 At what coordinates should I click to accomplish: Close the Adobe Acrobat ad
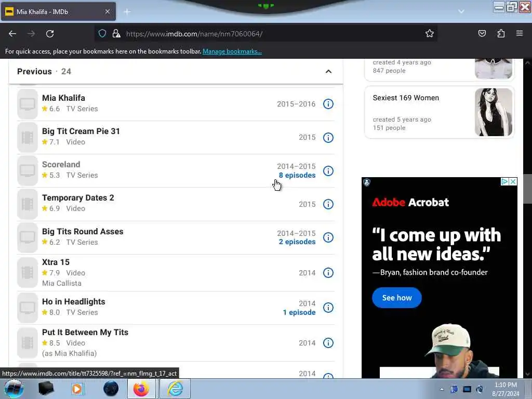coord(513,181)
